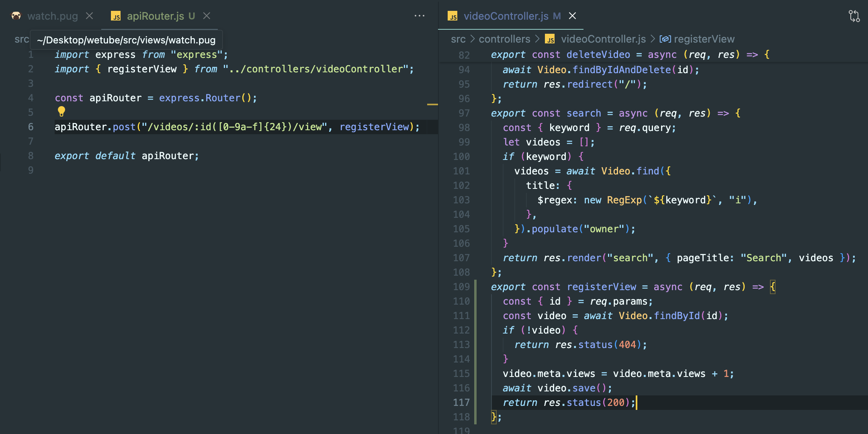Close the videoController.js tab
868x434 pixels.
coord(573,16)
